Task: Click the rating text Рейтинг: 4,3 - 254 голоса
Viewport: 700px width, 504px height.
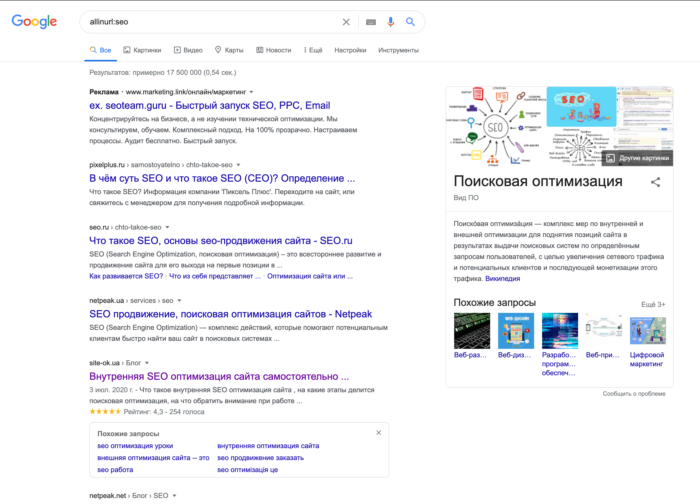Action: [x=164, y=412]
